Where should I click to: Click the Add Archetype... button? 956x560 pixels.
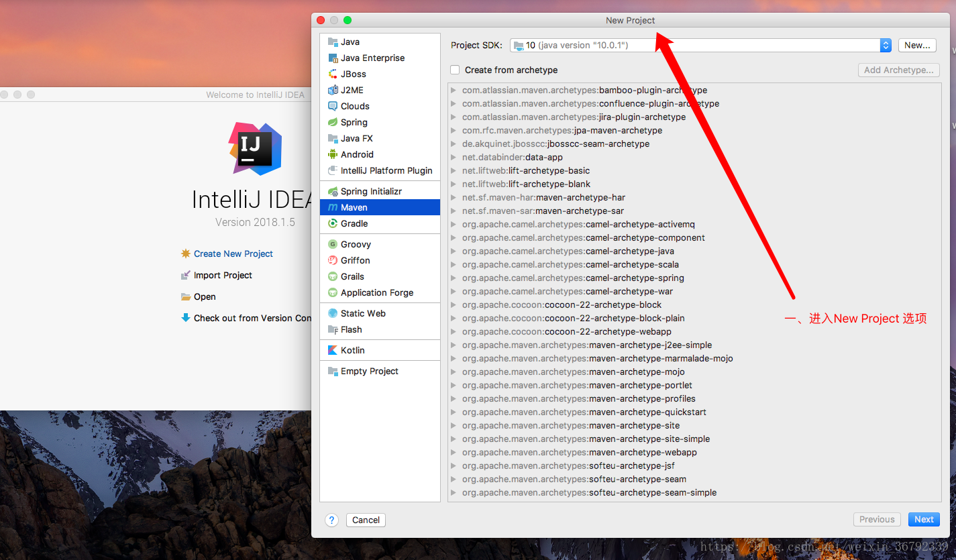tap(898, 70)
